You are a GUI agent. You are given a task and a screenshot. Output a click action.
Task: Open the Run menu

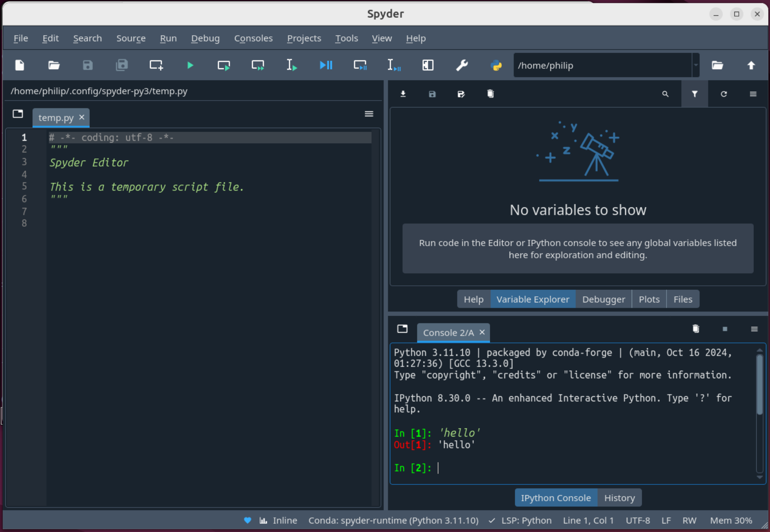tap(168, 38)
